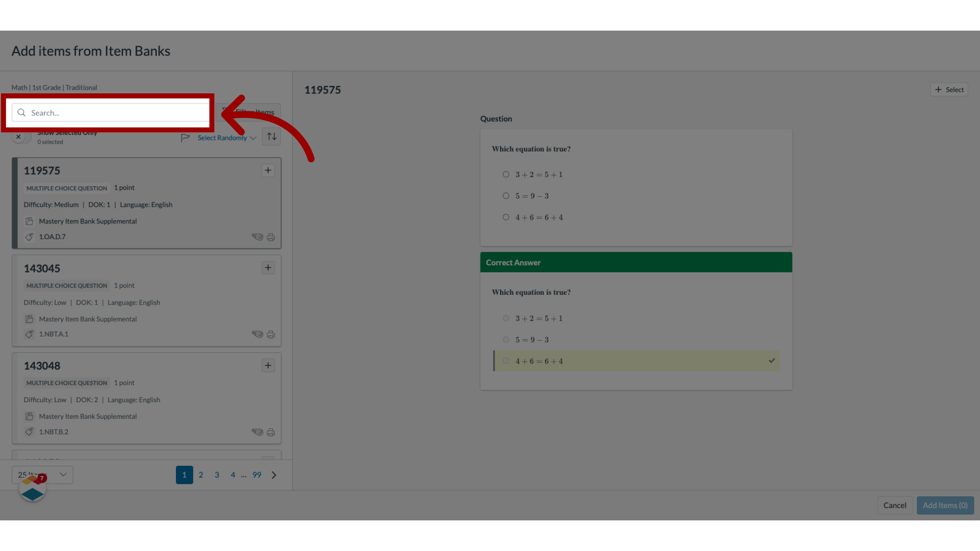Screen dimensions: 980x551
Task: Click the standard icon on item 143045
Action: coord(30,334)
